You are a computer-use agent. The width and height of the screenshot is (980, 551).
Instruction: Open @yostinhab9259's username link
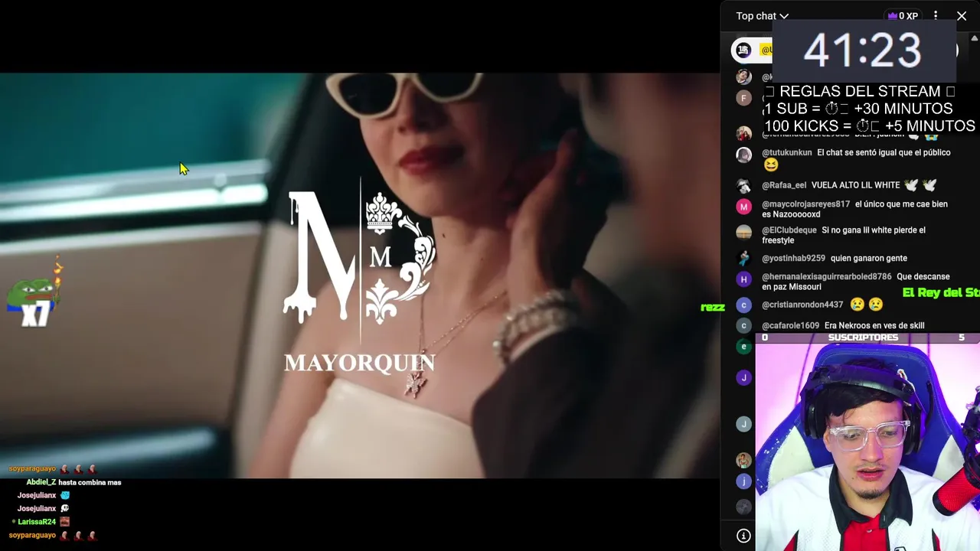[793, 259]
